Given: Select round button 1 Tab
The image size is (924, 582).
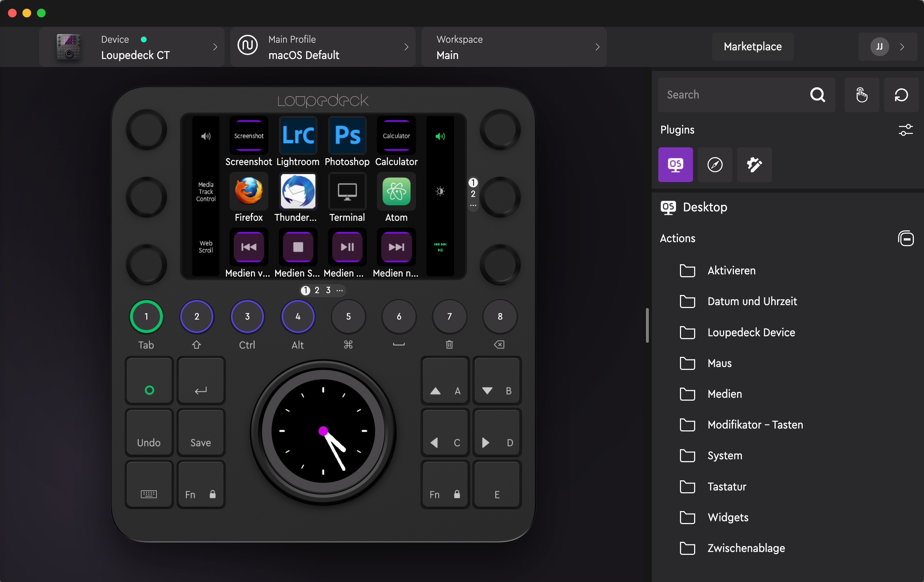Looking at the screenshot, I should pyautogui.click(x=146, y=316).
